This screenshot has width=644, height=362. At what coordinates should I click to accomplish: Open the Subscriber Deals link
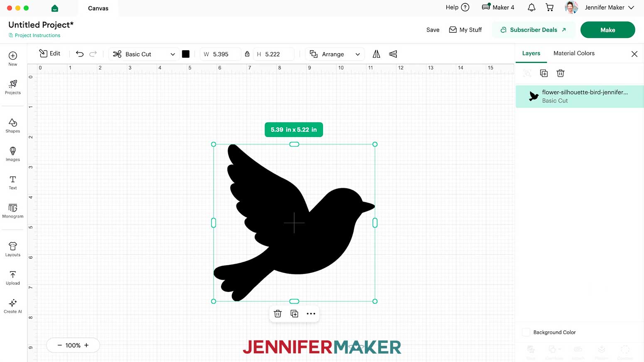[x=533, y=30]
